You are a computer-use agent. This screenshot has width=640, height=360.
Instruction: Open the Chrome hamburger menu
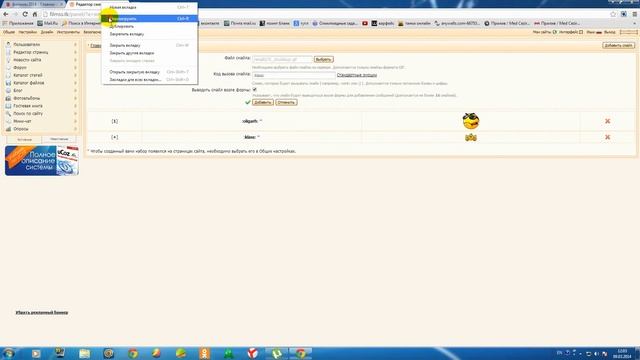point(635,14)
